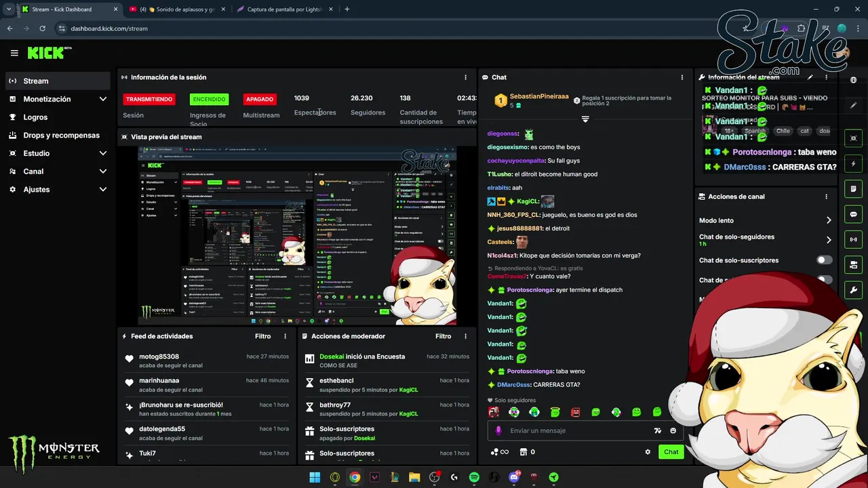This screenshot has height=488, width=868.
Task: Click the lightning bolt icon in right sidebar
Action: [854, 163]
